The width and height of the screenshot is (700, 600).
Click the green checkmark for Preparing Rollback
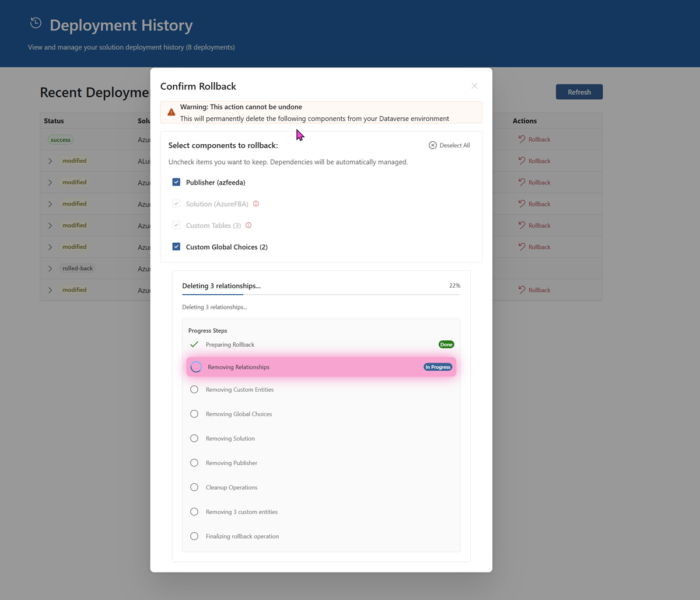point(194,344)
